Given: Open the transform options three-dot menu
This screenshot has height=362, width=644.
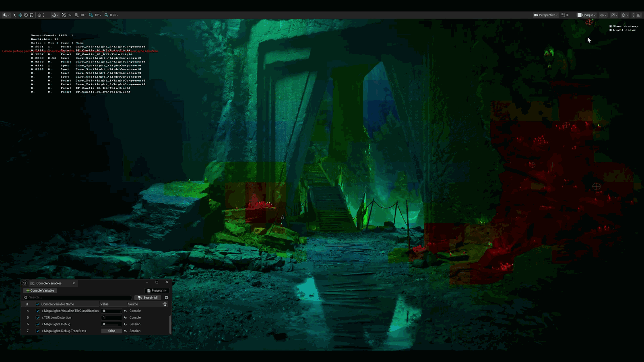Looking at the screenshot, I should pos(43,15).
